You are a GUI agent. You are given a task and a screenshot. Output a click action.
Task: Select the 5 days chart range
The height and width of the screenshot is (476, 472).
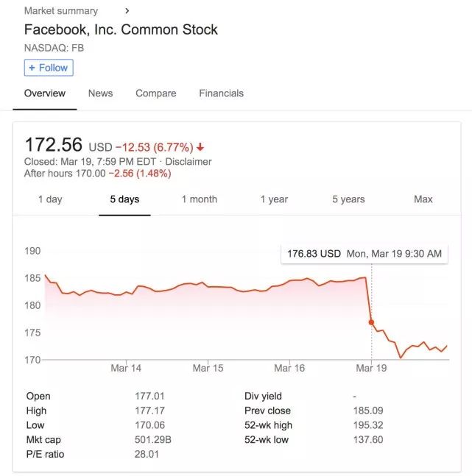click(x=124, y=199)
